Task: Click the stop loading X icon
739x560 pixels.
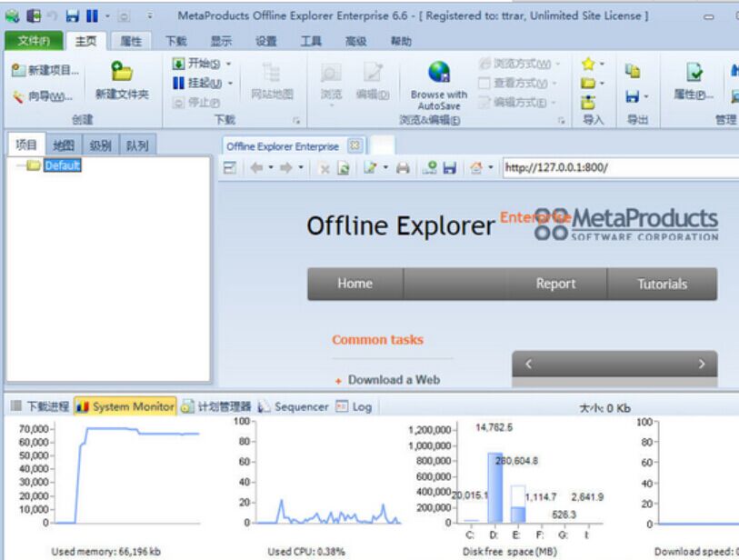Action: pyautogui.click(x=325, y=168)
